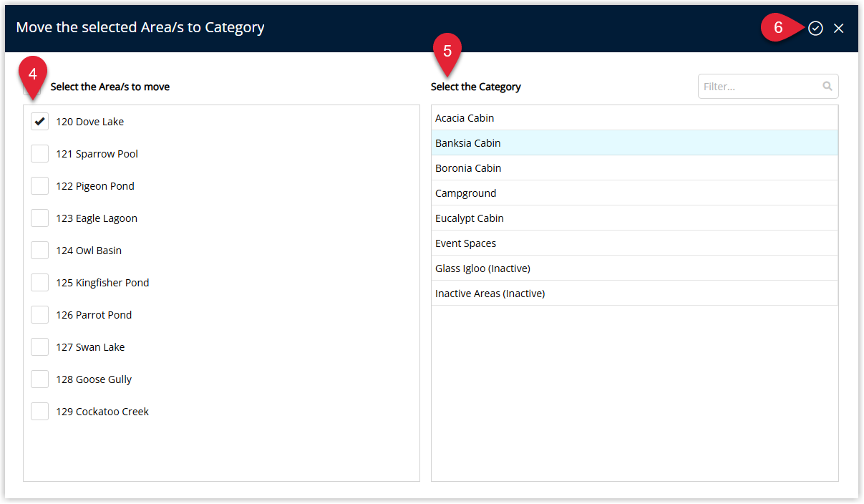Select the 123 Eagle Lagoon checkbox
Viewport: 864px width, 504px height.
pyautogui.click(x=39, y=218)
